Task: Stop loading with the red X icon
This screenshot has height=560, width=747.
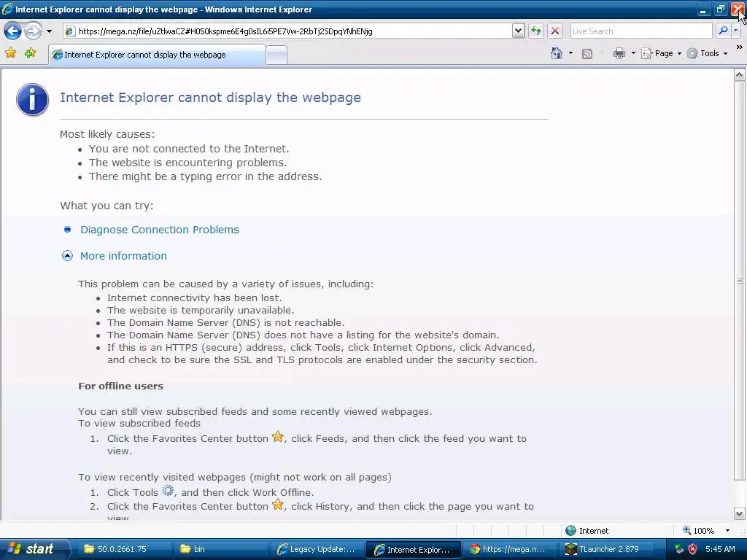Action: click(x=555, y=31)
